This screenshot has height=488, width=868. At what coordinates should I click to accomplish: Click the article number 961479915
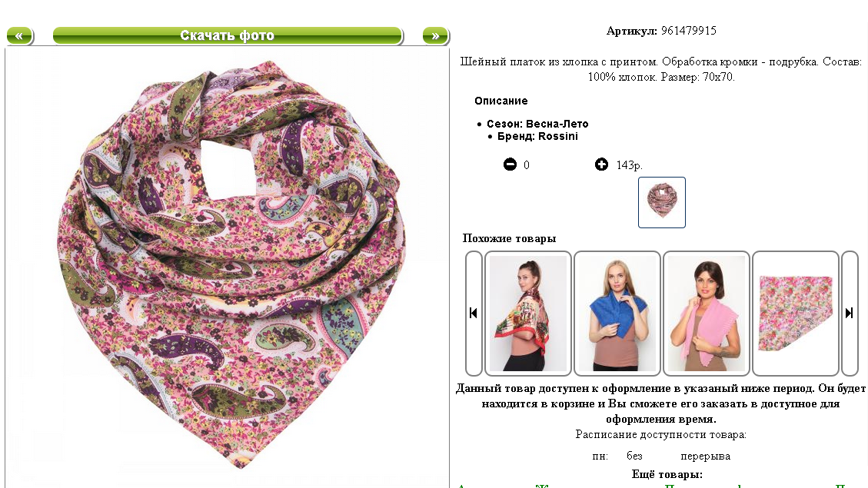[689, 31]
